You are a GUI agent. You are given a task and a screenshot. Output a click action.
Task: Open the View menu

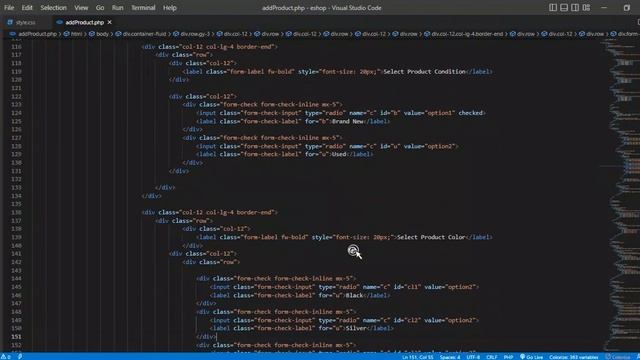(81, 8)
